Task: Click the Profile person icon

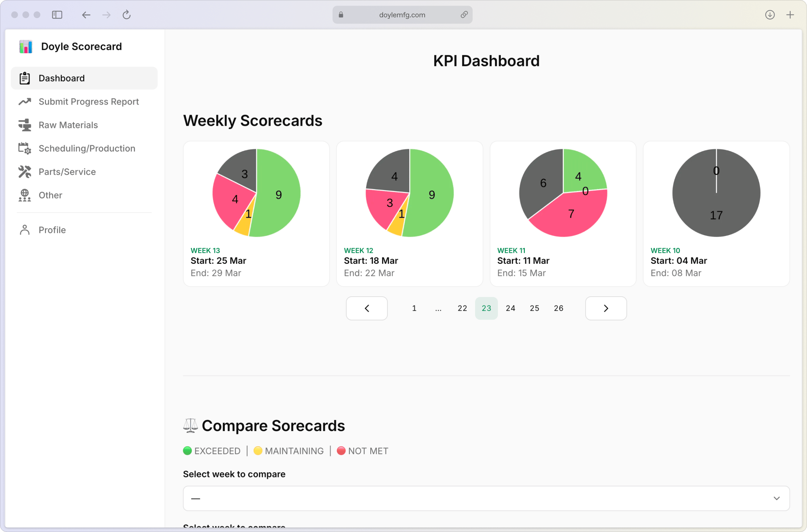Action: pos(24,230)
